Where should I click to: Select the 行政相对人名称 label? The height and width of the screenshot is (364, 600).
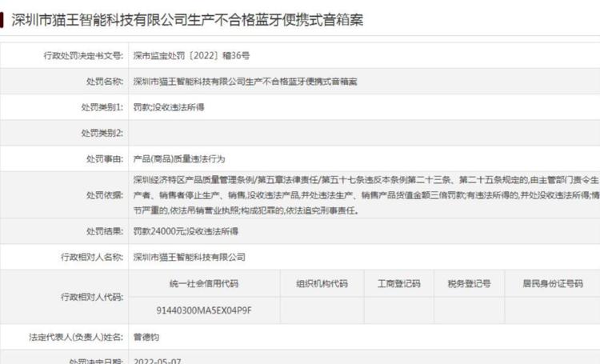pyautogui.click(x=92, y=257)
